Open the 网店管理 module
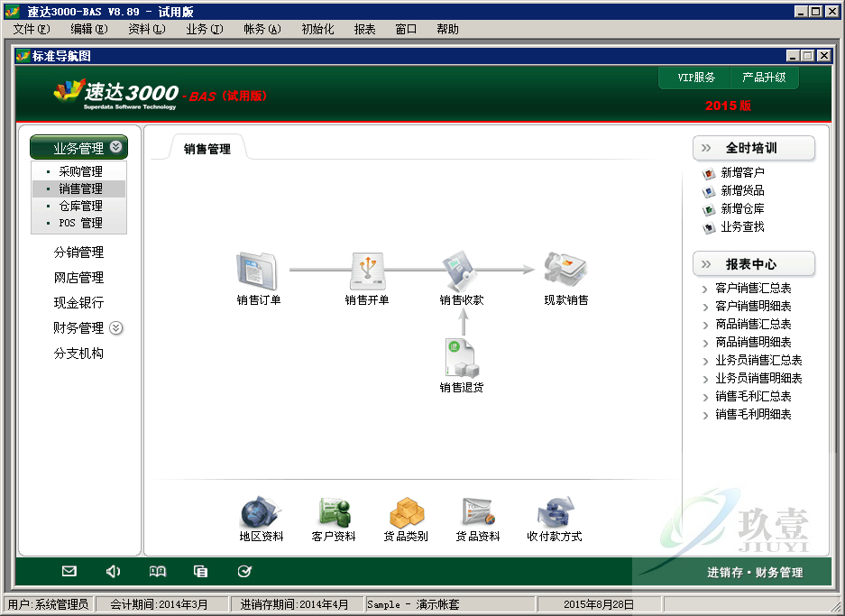The width and height of the screenshot is (845, 616). click(78, 277)
